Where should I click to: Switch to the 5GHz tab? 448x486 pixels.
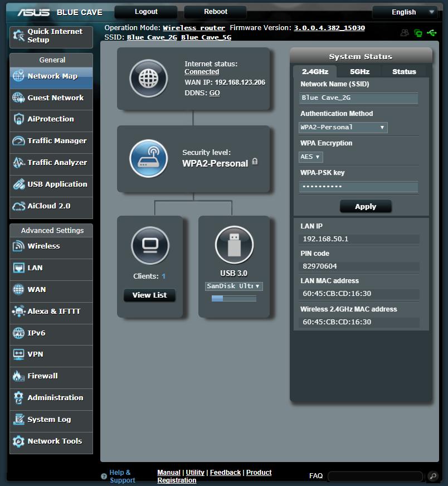click(x=359, y=71)
